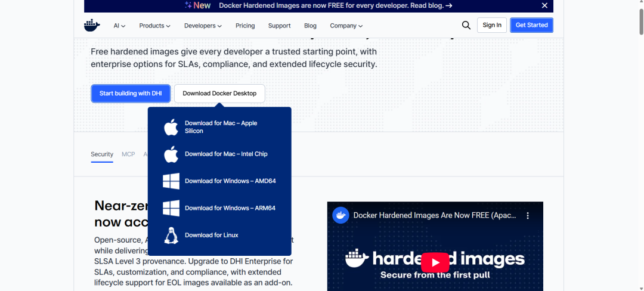644x291 pixels.
Task: Expand the Products dropdown
Action: (x=154, y=26)
